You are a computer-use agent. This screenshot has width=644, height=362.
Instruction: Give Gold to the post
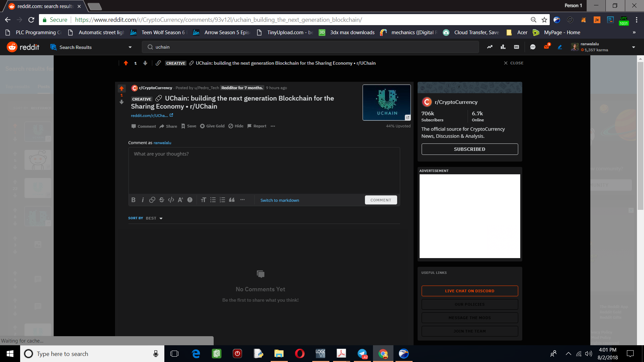tap(212, 126)
